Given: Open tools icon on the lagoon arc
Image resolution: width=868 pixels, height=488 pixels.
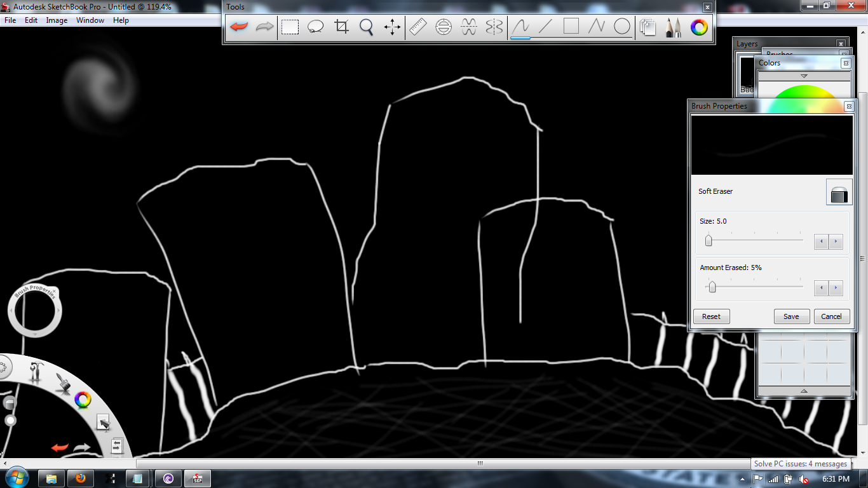Looking at the screenshot, I should click(x=36, y=371).
